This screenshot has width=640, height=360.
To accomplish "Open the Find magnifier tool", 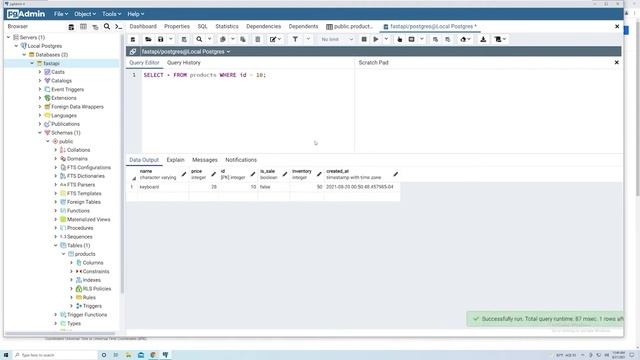I will coord(199,39).
